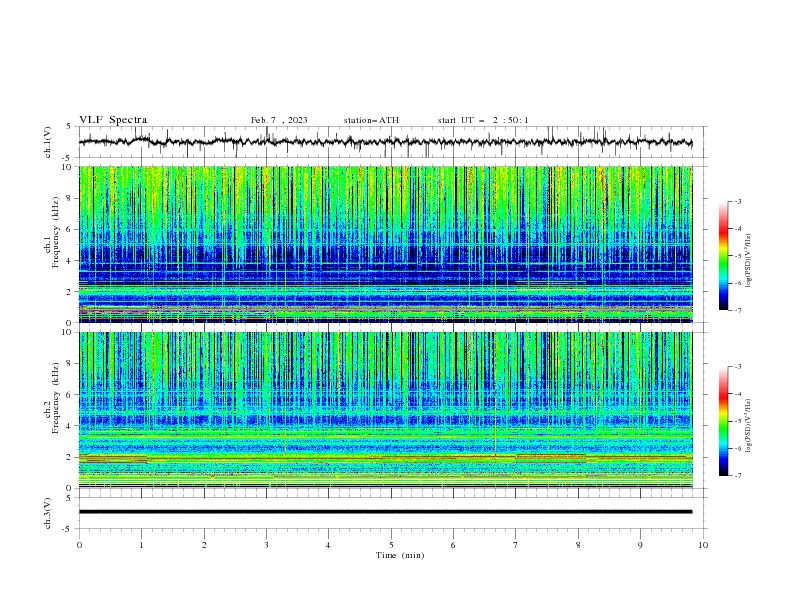The width and height of the screenshot is (792, 612).
Task: Click the ch.3 flat black voltage trace
Action: [385, 512]
